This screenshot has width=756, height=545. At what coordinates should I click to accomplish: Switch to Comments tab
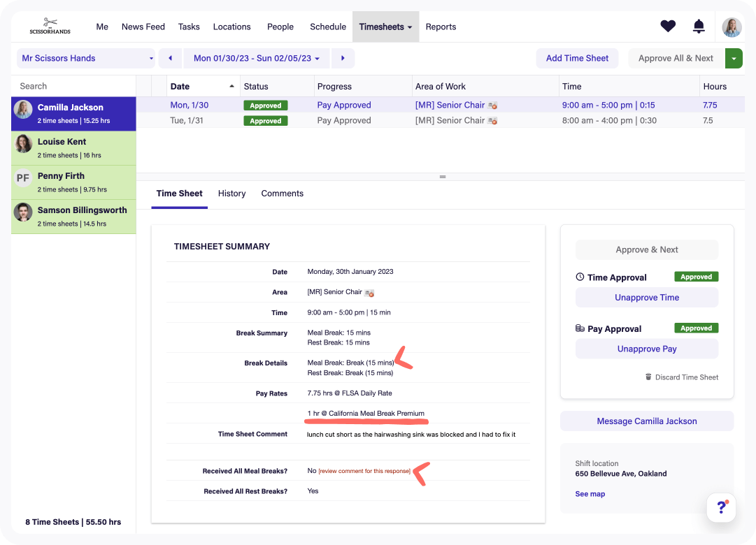[282, 194]
